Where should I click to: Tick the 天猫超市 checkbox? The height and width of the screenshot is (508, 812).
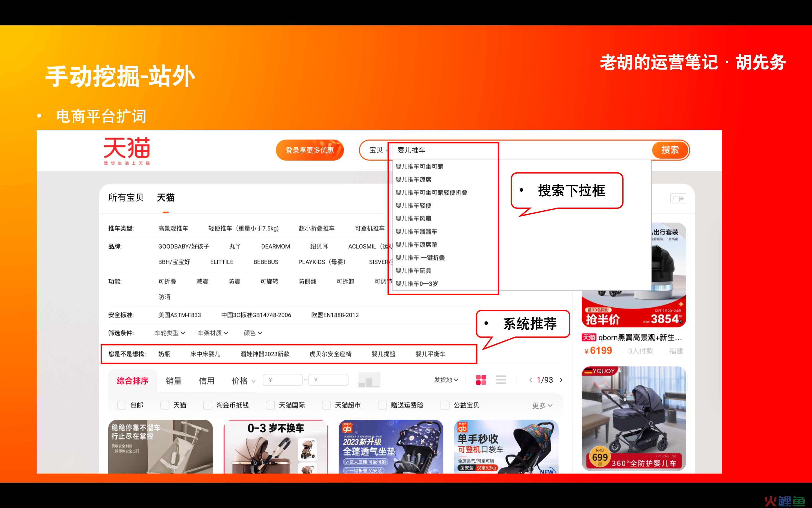[326, 405]
